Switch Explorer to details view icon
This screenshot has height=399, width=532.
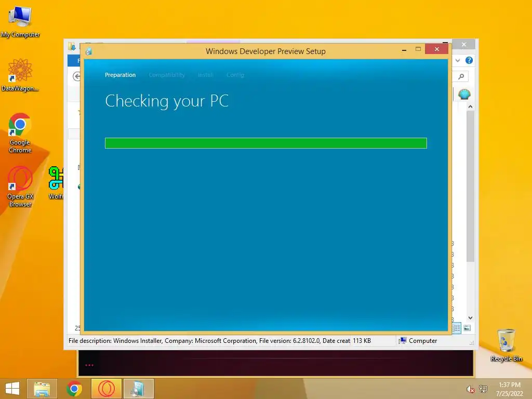pyautogui.click(x=456, y=328)
